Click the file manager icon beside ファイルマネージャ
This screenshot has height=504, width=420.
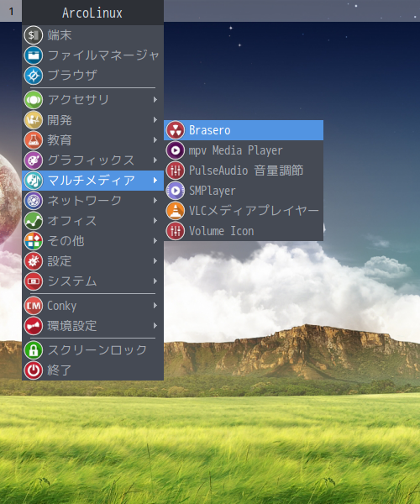(x=34, y=55)
